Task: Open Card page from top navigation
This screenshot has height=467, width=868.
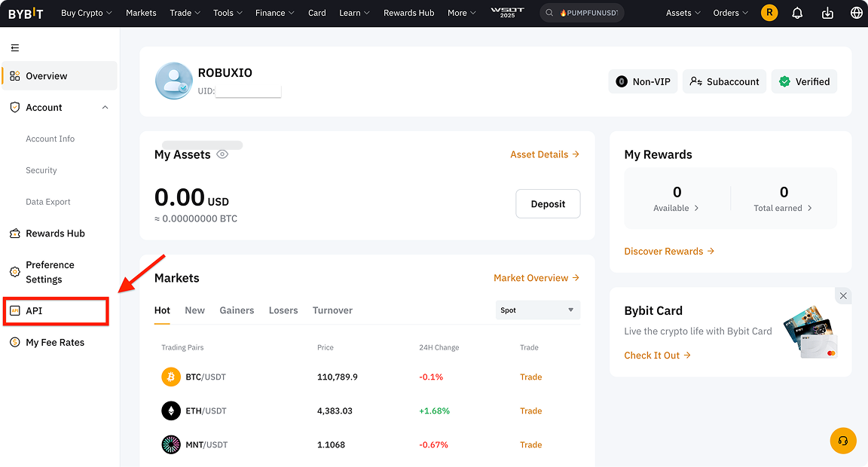Action: pos(316,13)
